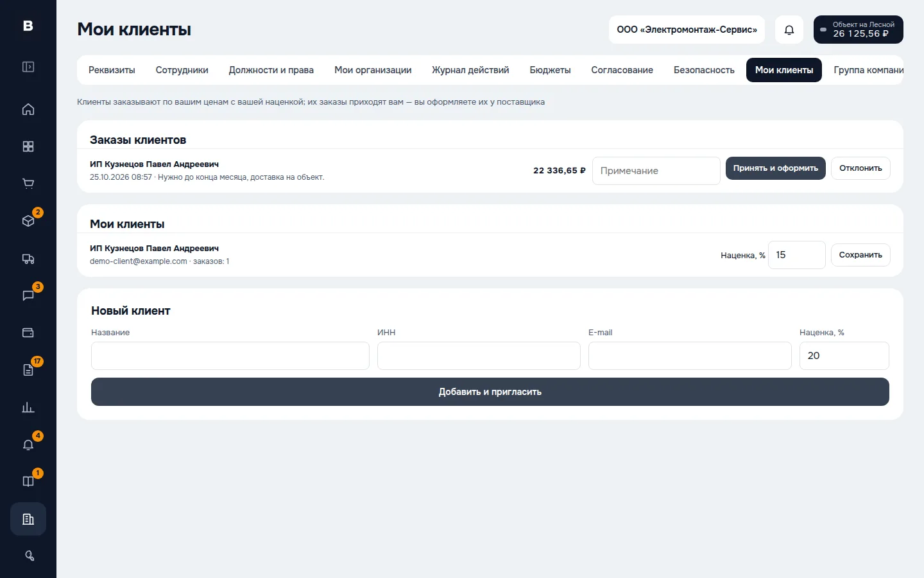Open the wallet icon in the sidebar
Screen dimensions: 924x578
point(28,333)
